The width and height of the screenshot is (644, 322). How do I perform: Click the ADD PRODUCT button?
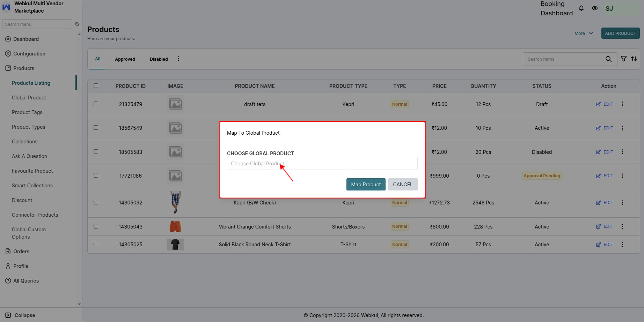pyautogui.click(x=620, y=33)
